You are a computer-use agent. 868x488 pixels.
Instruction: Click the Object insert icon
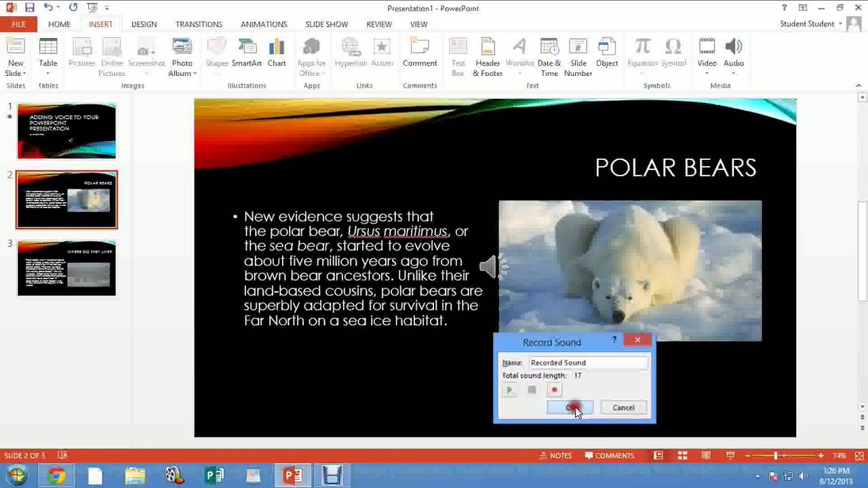pos(607,53)
